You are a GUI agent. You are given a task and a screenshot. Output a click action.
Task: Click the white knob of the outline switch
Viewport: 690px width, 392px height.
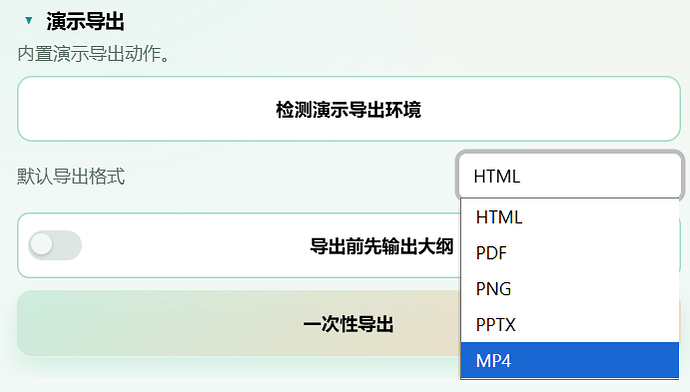(42, 245)
